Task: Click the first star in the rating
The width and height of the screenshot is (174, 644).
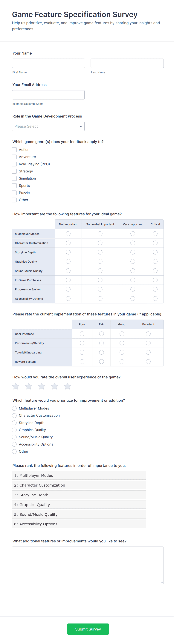Action: [16, 386]
